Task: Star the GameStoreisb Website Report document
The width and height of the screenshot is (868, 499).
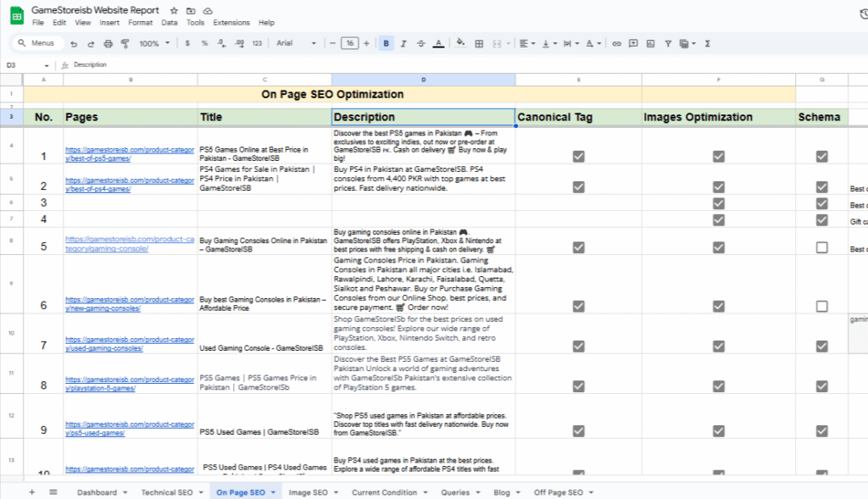Action: (x=174, y=10)
